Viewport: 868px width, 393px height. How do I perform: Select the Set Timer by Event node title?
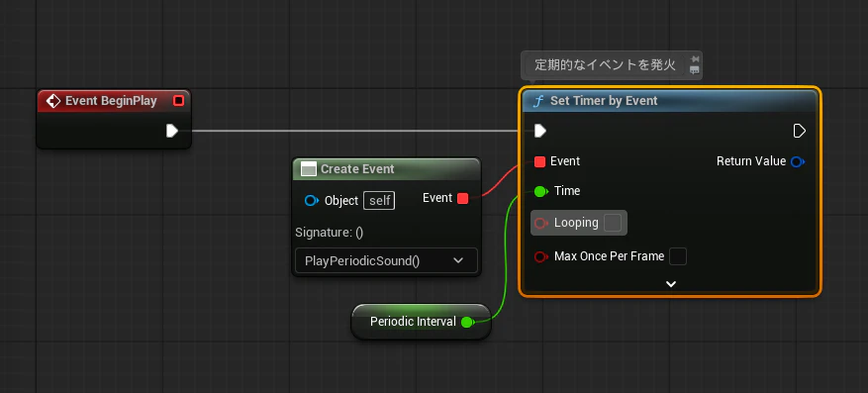point(604,101)
